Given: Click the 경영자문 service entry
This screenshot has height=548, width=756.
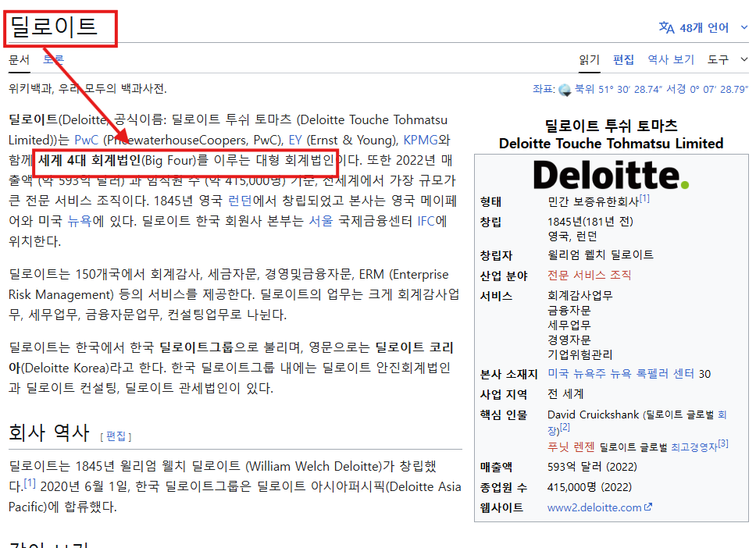Looking at the screenshot, I should [569, 340].
